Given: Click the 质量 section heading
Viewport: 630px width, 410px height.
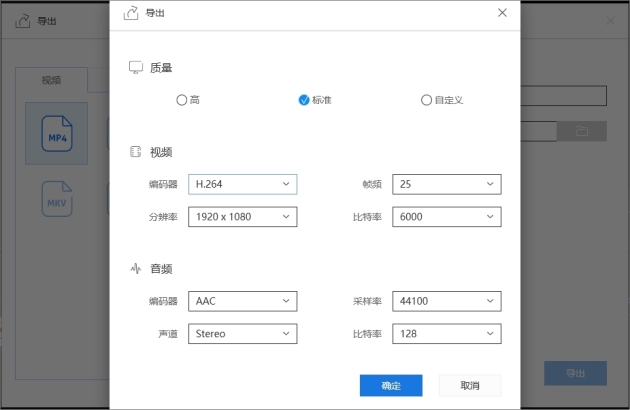Looking at the screenshot, I should click(161, 68).
